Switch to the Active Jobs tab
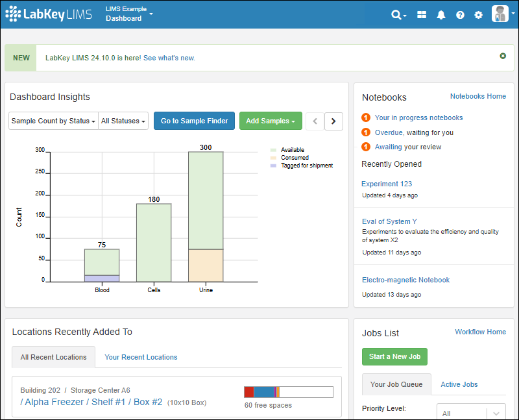The image size is (519, 420). point(459,384)
